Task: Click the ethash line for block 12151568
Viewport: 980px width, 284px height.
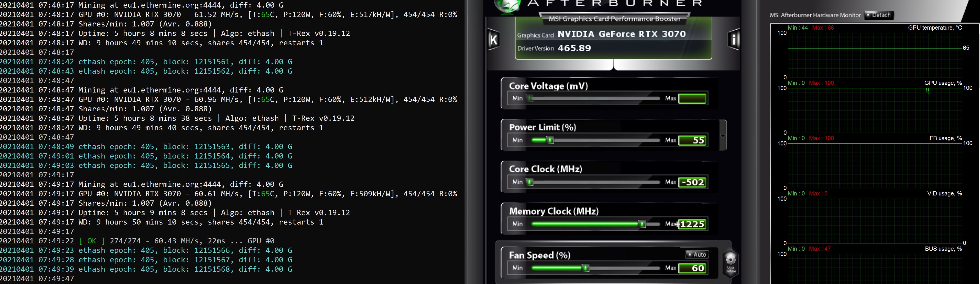Action: 146,269
